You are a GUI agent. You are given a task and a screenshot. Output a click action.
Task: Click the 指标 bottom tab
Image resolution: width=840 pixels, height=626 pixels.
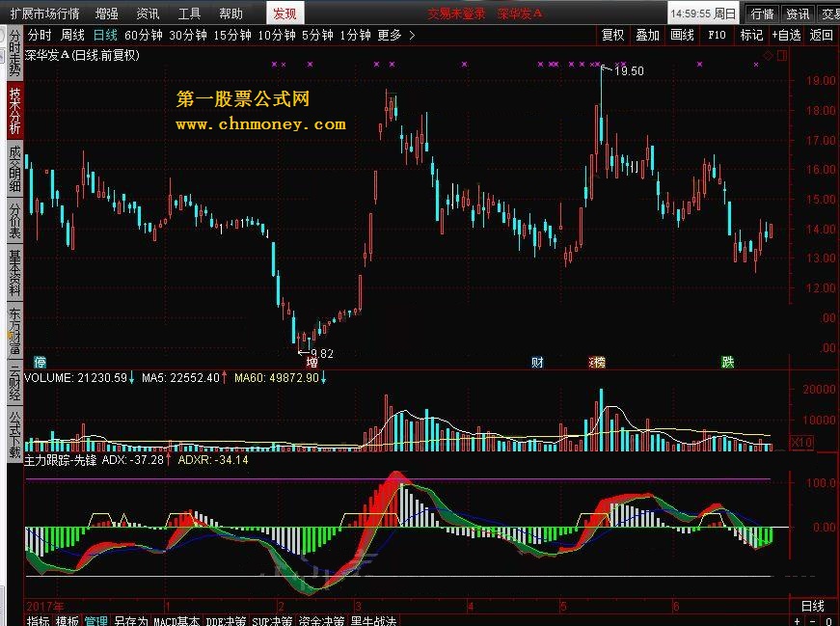click(x=38, y=621)
